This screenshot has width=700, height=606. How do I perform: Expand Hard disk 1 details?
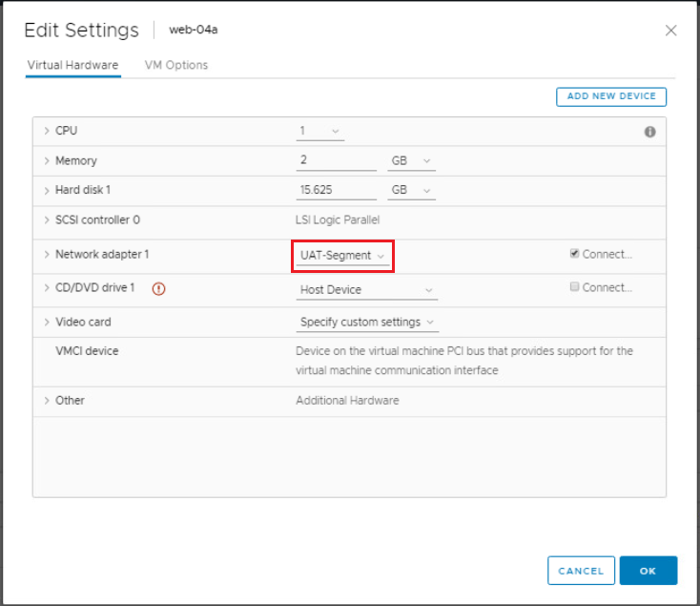pyautogui.click(x=47, y=191)
